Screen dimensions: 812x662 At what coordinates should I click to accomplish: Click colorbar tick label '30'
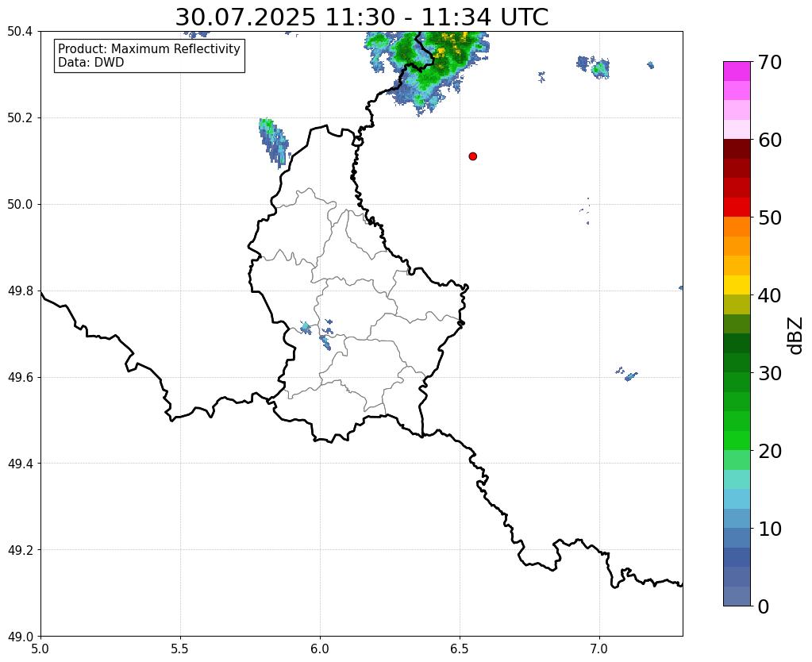[x=770, y=373]
